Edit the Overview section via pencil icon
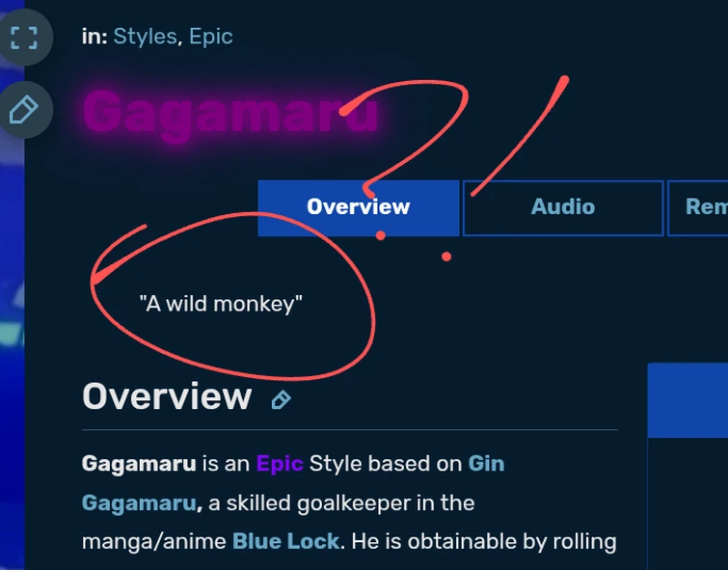The width and height of the screenshot is (728, 570). (281, 400)
